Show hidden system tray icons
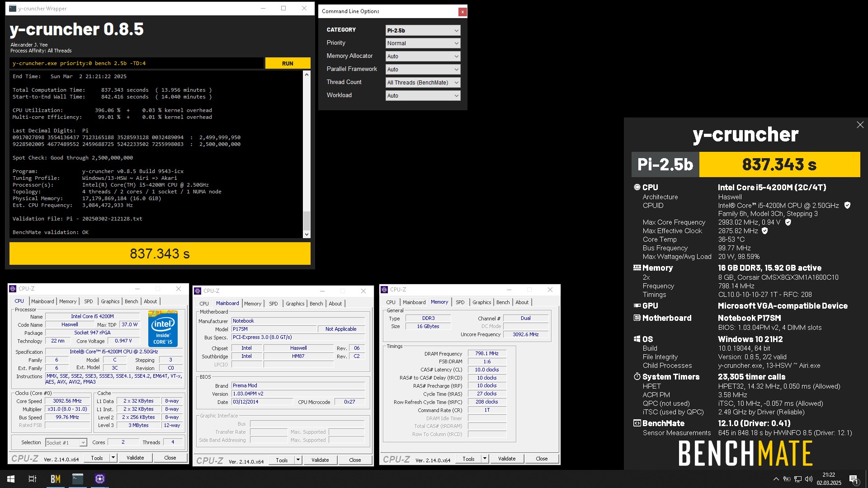This screenshot has width=868, height=488. point(776,479)
